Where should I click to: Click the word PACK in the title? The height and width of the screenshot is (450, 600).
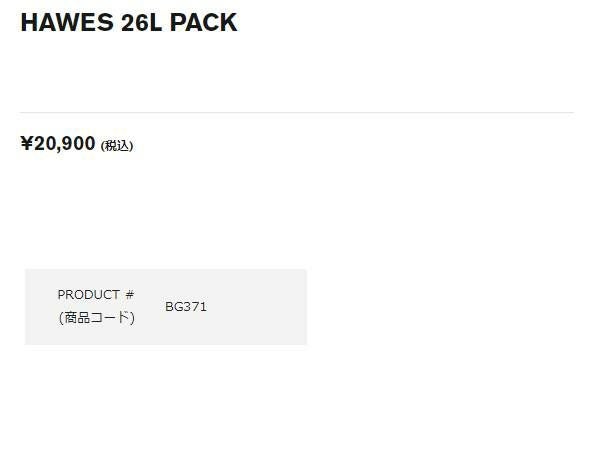[203, 23]
